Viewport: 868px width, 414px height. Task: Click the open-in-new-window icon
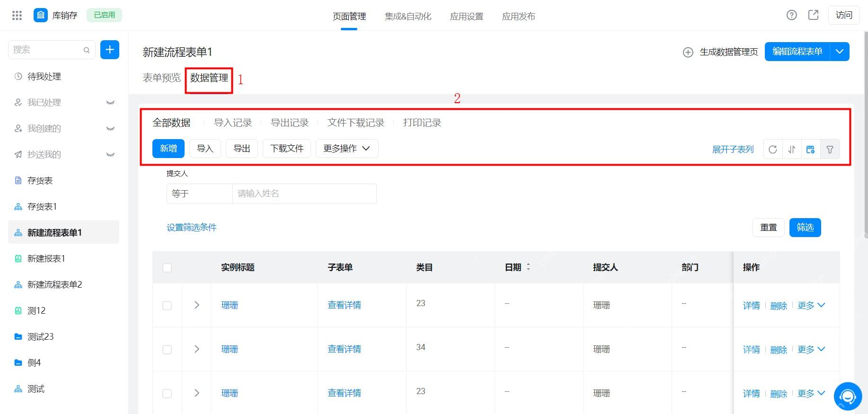[814, 15]
